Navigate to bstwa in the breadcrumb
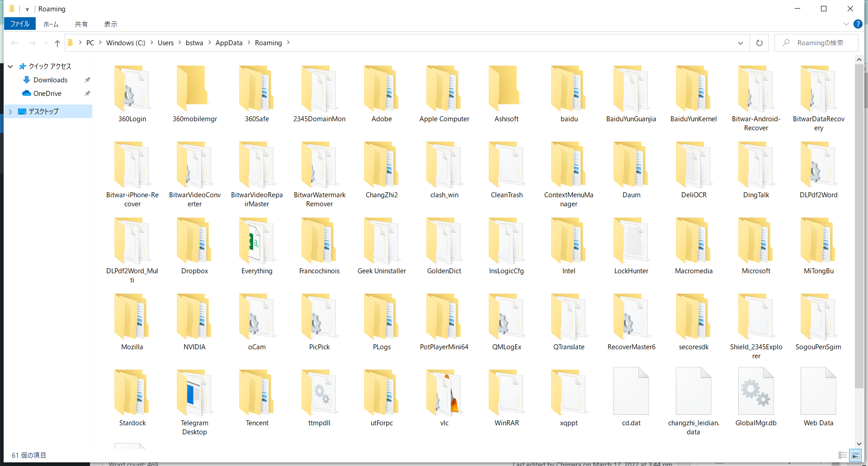868x466 pixels. (194, 43)
